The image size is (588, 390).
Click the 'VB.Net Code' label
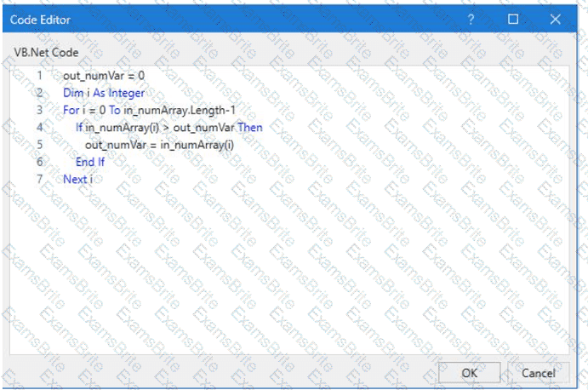(46, 52)
